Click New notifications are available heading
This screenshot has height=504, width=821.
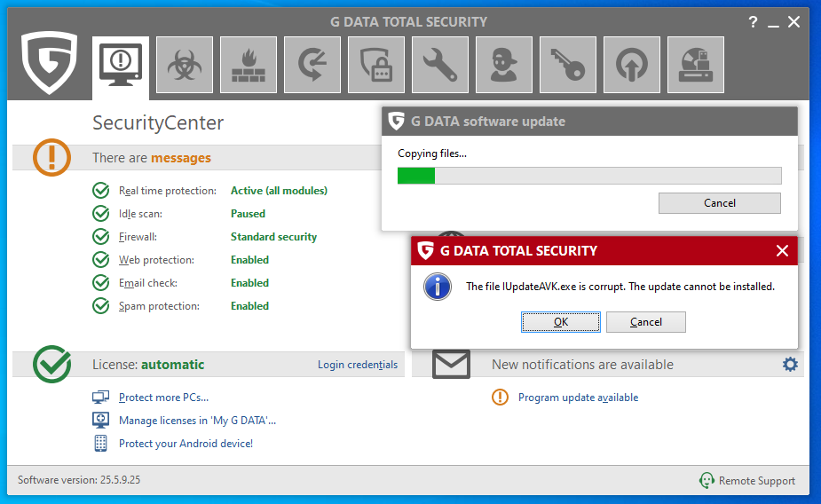[x=582, y=365]
